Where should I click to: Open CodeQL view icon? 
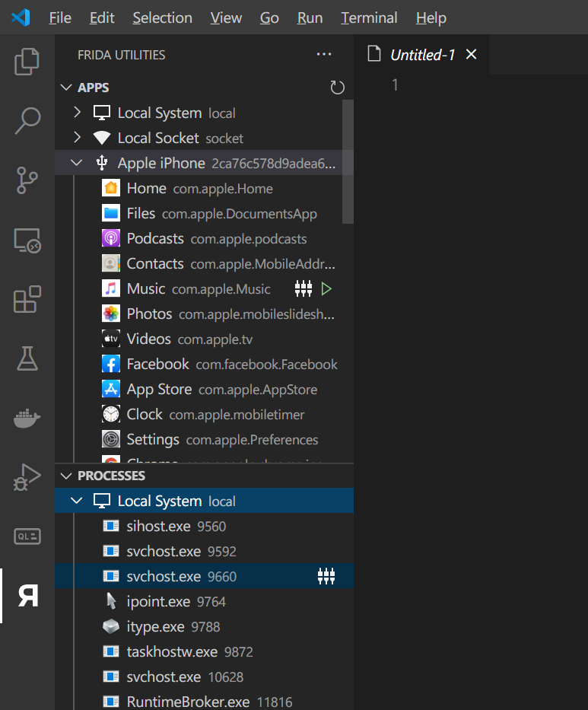pyautogui.click(x=27, y=536)
